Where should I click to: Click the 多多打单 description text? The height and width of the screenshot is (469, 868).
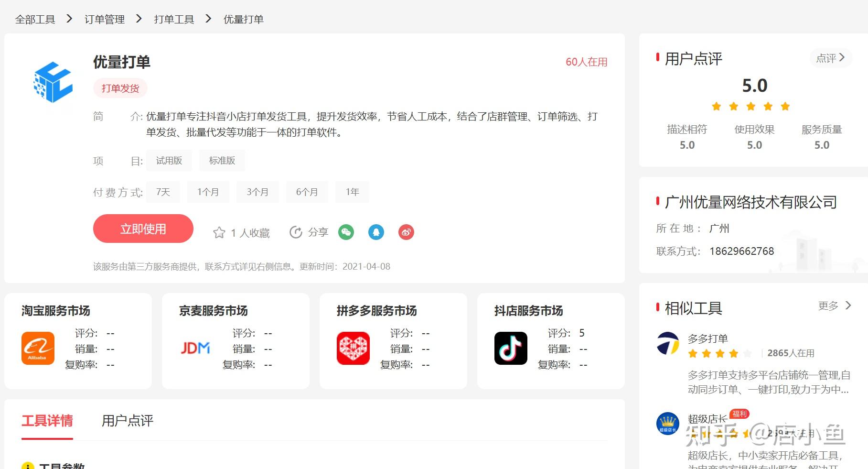[x=769, y=382]
